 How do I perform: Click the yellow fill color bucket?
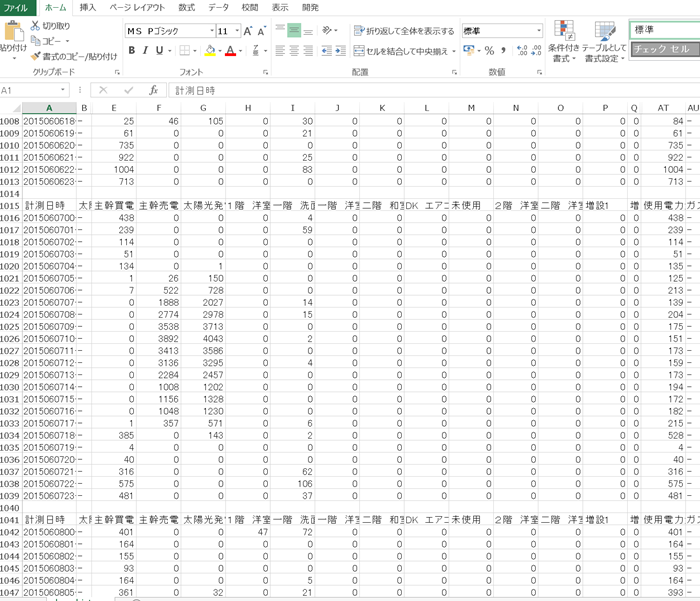click(210, 50)
